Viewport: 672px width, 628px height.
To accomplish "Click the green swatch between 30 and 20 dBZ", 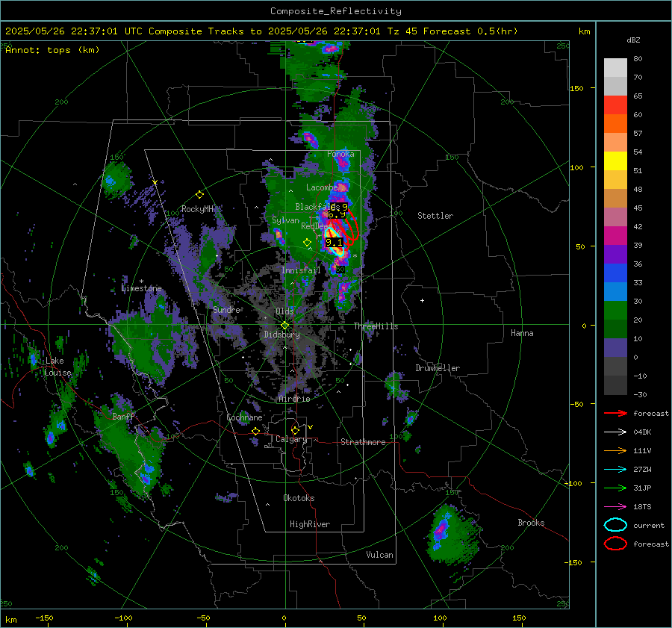I will (615, 311).
